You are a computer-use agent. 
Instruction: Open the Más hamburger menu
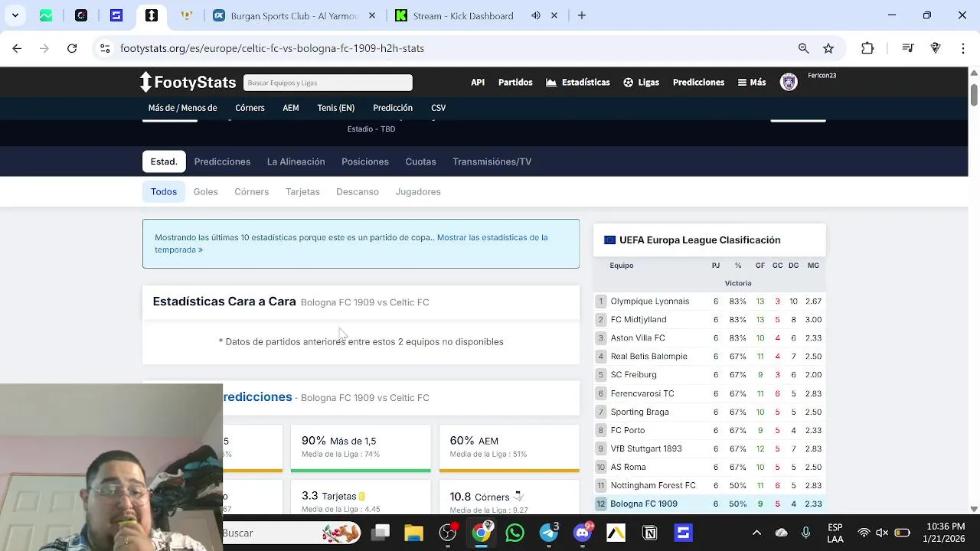click(752, 82)
